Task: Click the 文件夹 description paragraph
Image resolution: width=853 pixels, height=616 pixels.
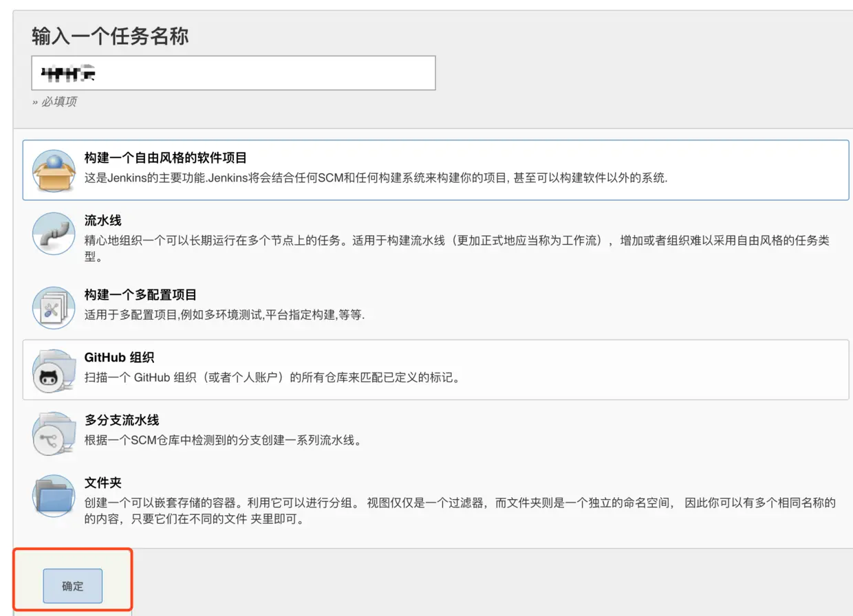Action: [x=460, y=511]
